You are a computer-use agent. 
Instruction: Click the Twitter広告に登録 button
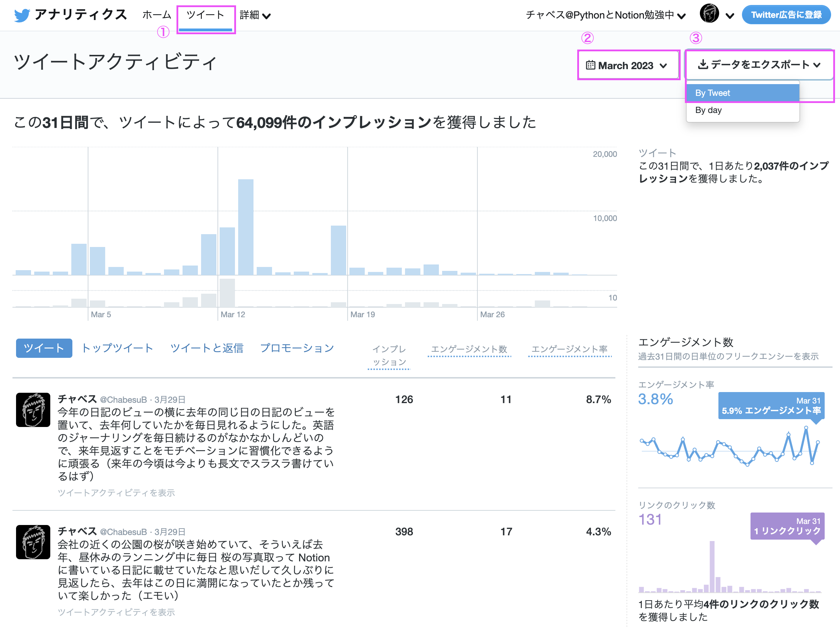point(786,15)
